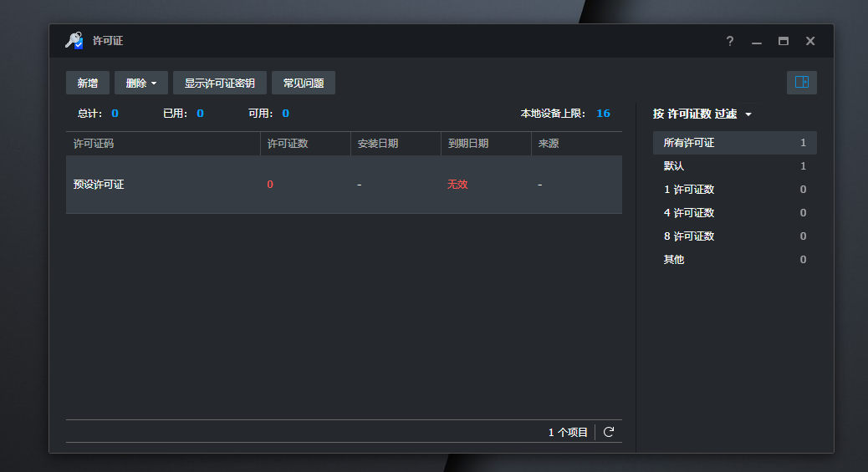Image resolution: width=868 pixels, height=472 pixels.
Task: Click 显示许可证密钥 button
Action: pyautogui.click(x=220, y=83)
